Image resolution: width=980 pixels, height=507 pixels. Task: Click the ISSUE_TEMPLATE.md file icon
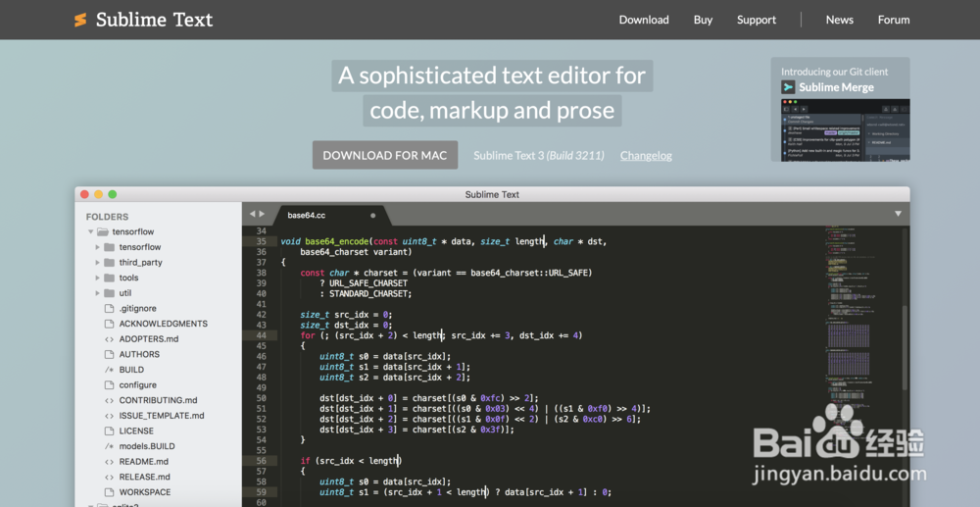point(109,416)
